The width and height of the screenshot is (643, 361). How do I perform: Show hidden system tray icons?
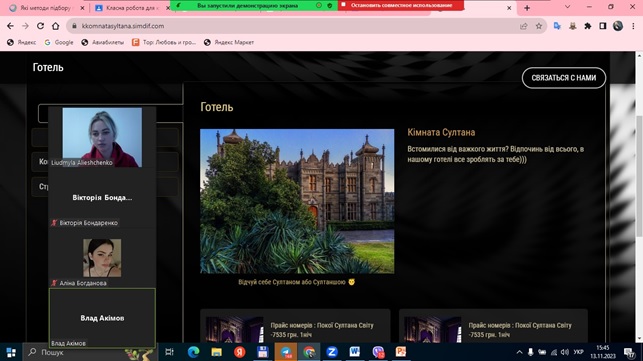[x=519, y=352]
